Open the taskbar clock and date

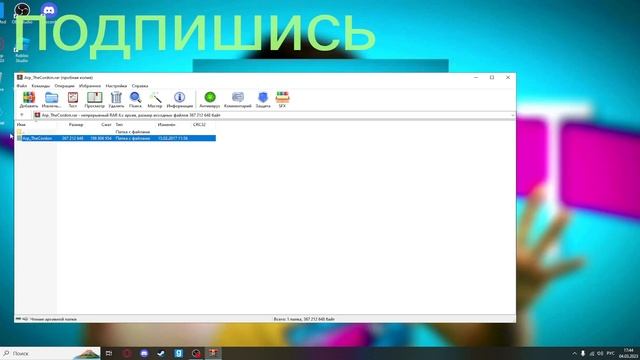[629, 353]
